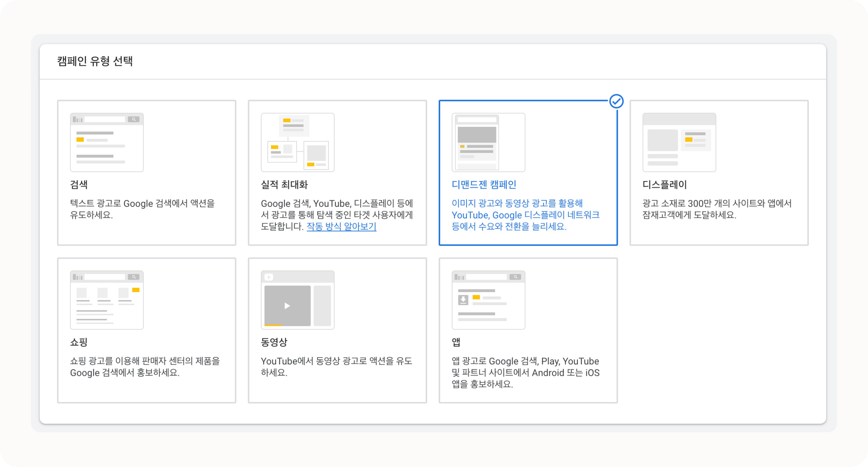Click the 디스플레이 campaign illustration
The image size is (868, 467).
679,142
